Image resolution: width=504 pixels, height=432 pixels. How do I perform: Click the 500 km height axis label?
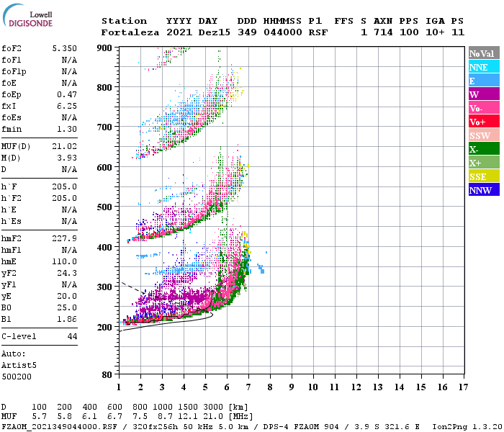tap(104, 207)
